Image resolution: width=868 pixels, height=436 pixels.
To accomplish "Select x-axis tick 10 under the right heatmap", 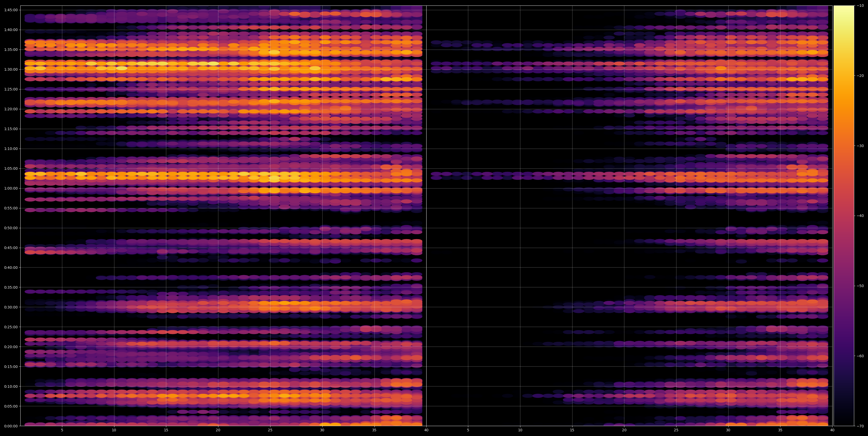I will pyautogui.click(x=520, y=430).
